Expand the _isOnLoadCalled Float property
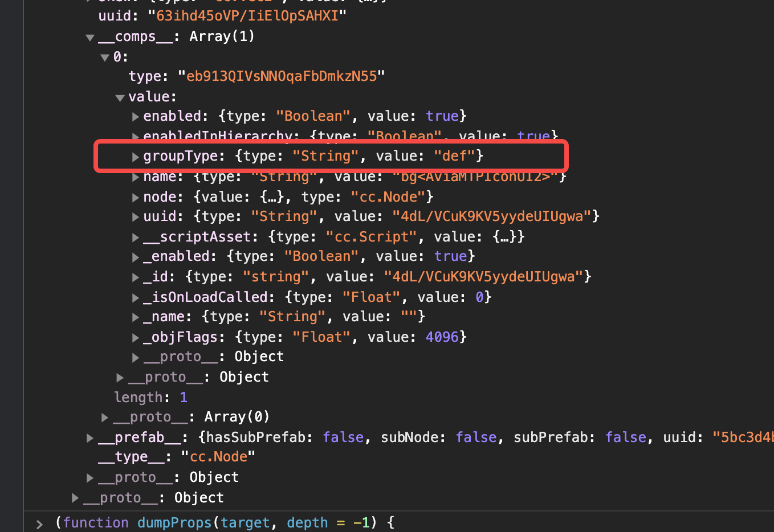 pyautogui.click(x=136, y=297)
